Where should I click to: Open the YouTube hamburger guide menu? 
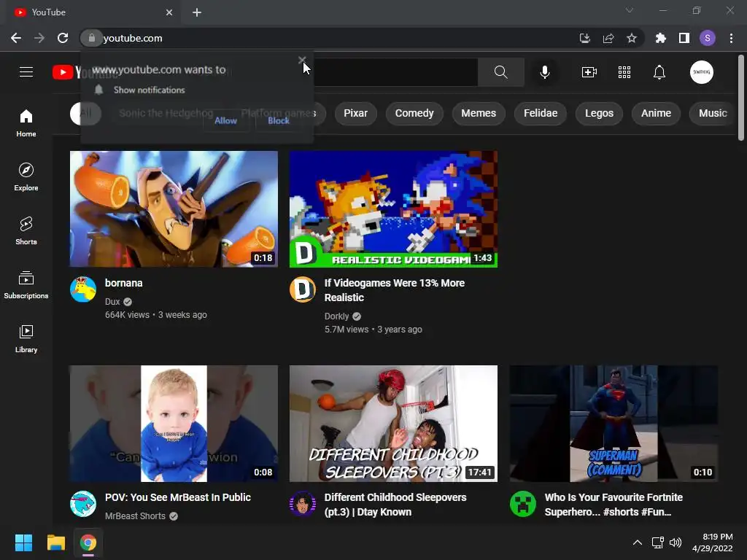point(26,72)
